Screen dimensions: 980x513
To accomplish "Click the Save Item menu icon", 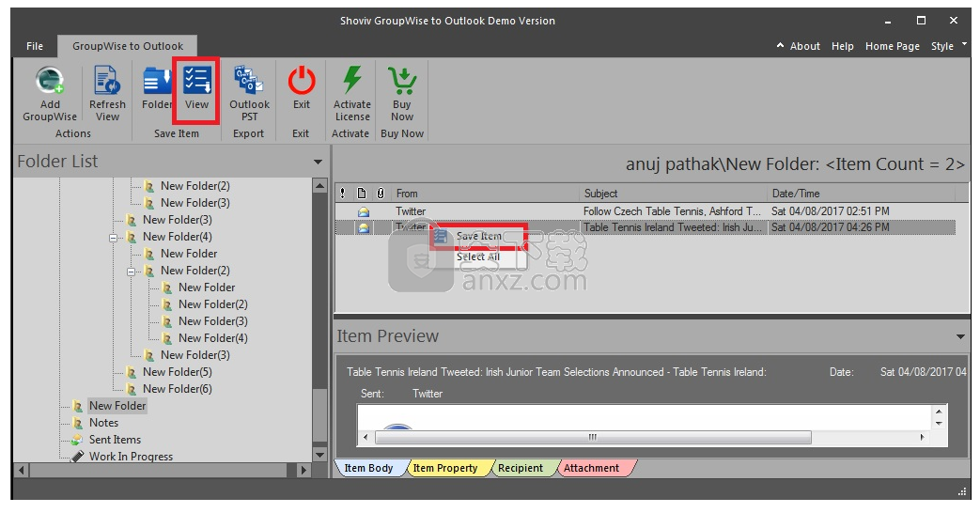I will pyautogui.click(x=441, y=236).
